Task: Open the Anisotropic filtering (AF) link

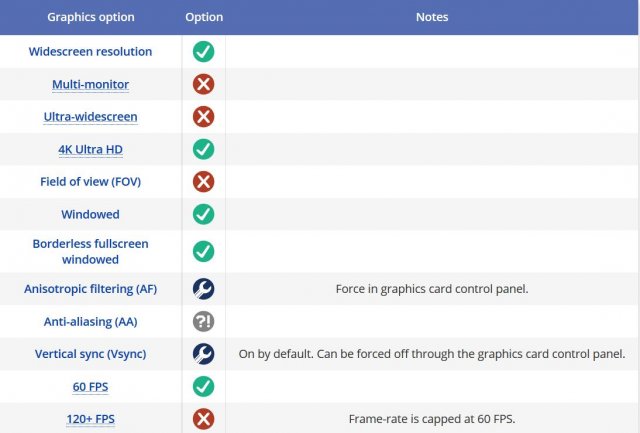Action: pos(90,289)
